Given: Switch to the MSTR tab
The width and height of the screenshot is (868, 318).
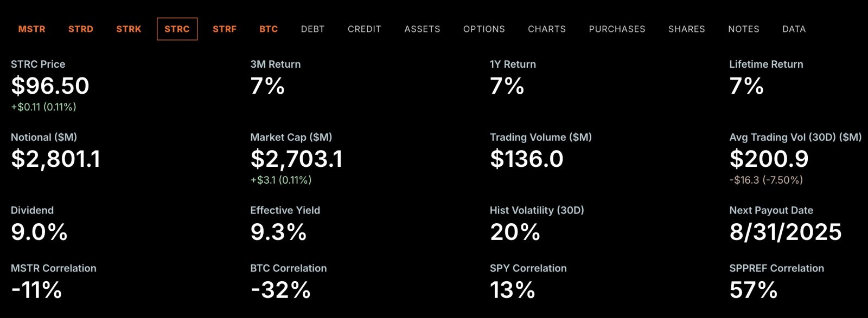Looking at the screenshot, I should pyautogui.click(x=31, y=29).
